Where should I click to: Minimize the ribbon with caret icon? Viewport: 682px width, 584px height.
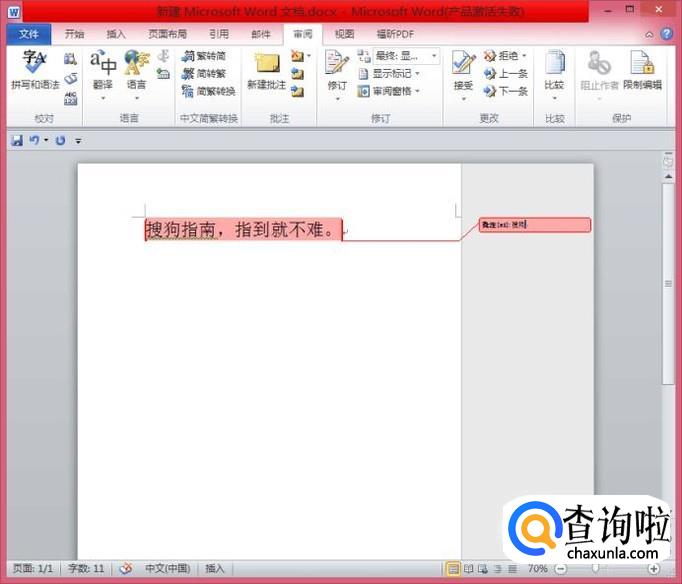pyautogui.click(x=649, y=34)
